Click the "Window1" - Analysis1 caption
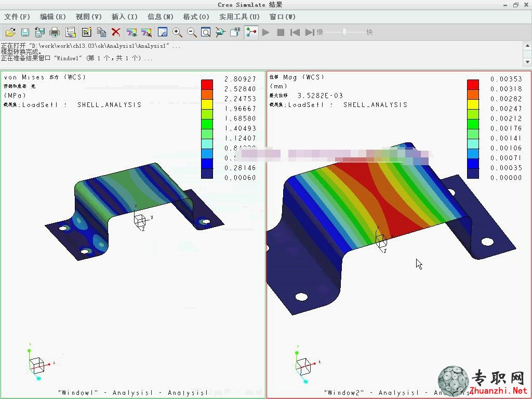 point(133,393)
